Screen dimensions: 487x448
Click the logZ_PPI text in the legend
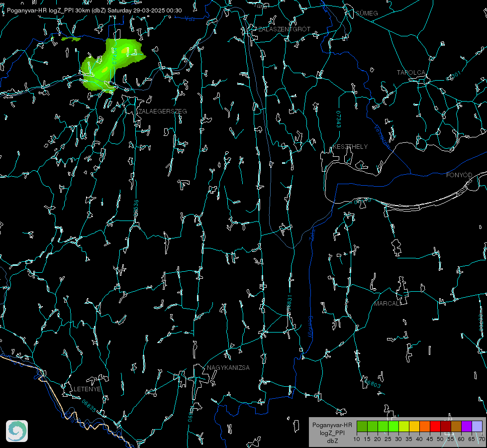click(332, 433)
